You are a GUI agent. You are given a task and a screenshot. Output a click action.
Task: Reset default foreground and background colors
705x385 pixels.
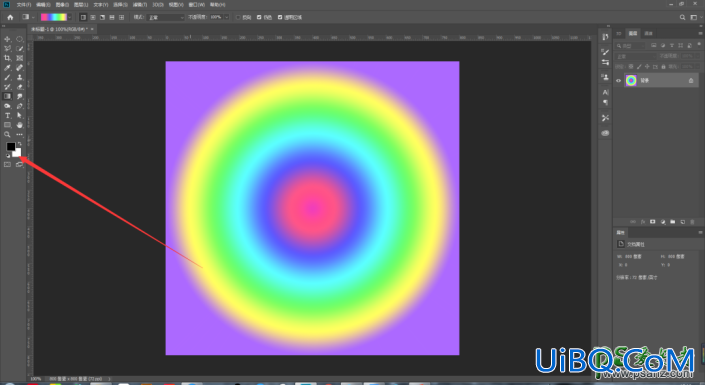(7, 156)
